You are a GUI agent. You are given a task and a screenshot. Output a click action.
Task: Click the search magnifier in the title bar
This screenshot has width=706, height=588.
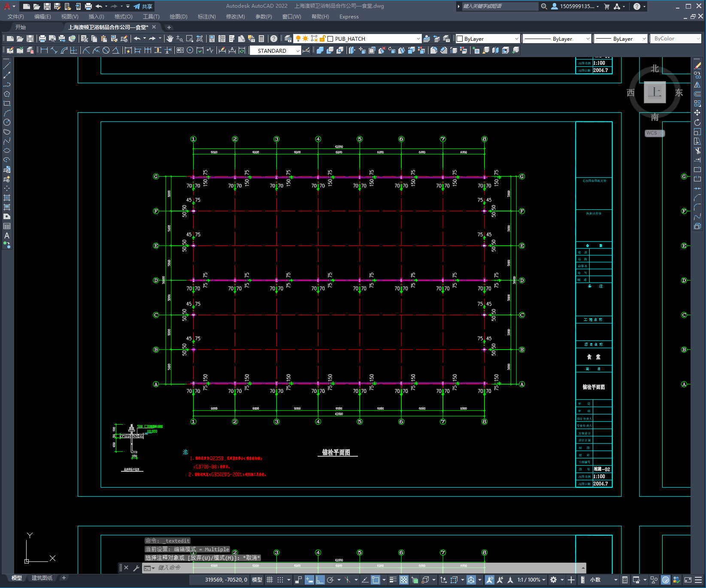pyautogui.click(x=544, y=6)
